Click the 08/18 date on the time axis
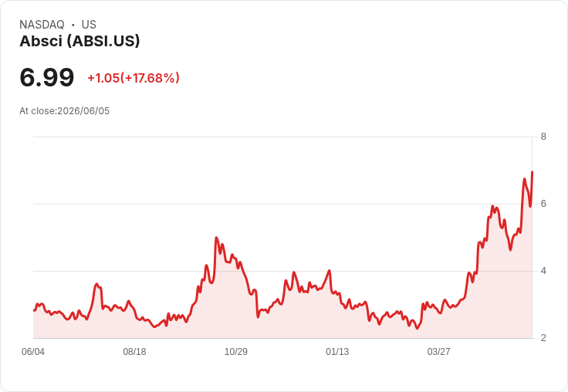568x392 pixels. [134, 351]
